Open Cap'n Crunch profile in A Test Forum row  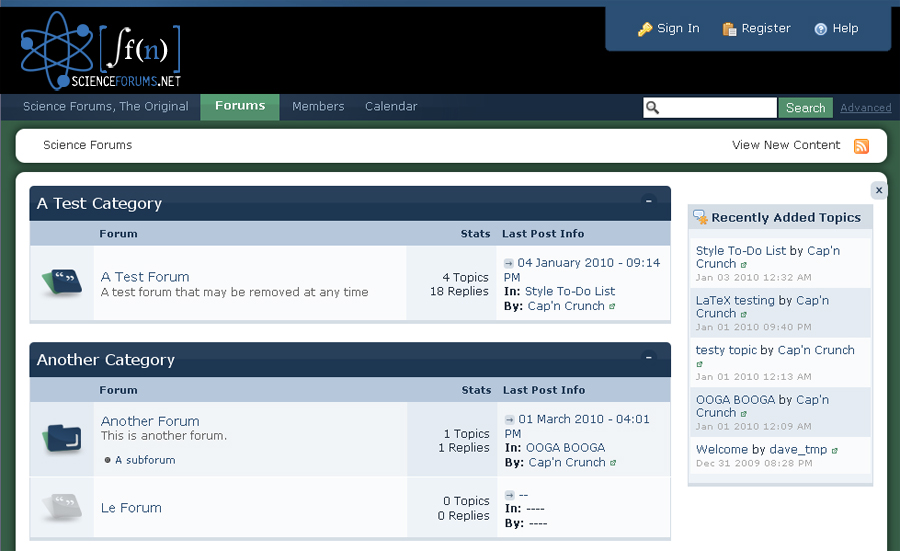tap(566, 306)
